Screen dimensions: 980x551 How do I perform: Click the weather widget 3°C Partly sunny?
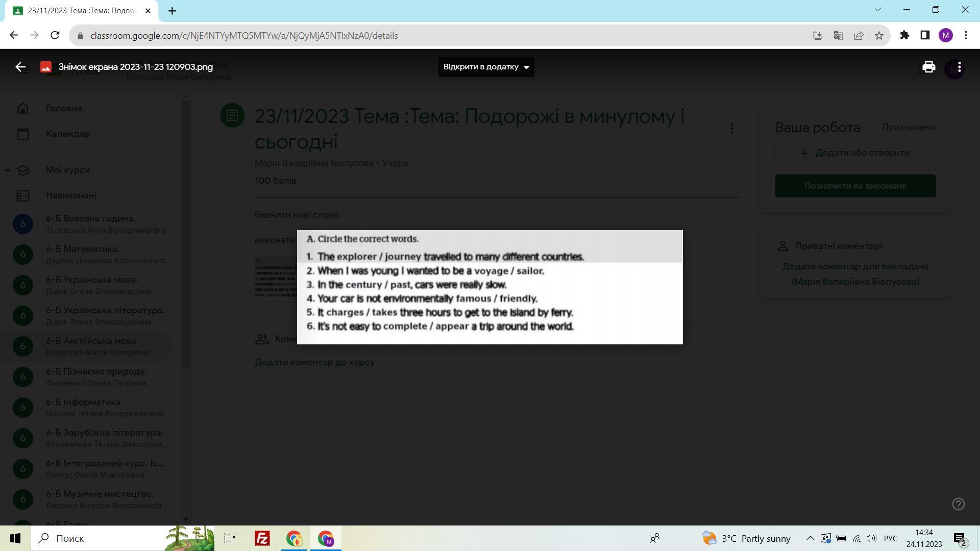click(x=746, y=538)
